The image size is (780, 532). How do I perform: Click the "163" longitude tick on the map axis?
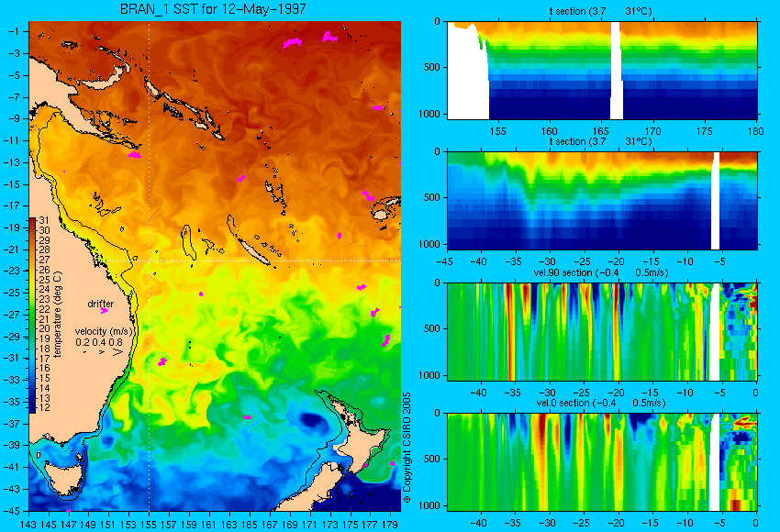pyautogui.click(x=229, y=525)
